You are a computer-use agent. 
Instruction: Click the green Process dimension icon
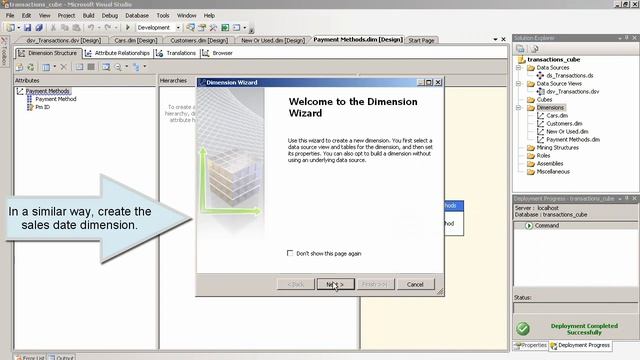pyautogui.click(x=31, y=67)
